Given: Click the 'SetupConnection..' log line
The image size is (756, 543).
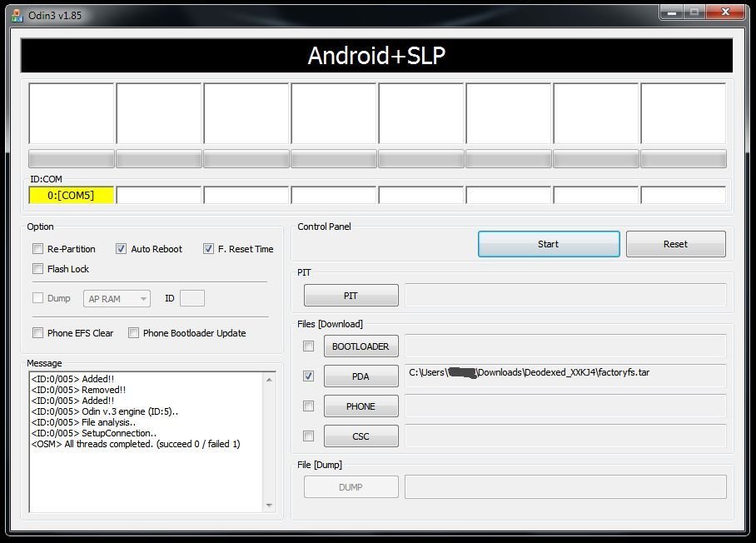Looking at the screenshot, I should [x=93, y=433].
